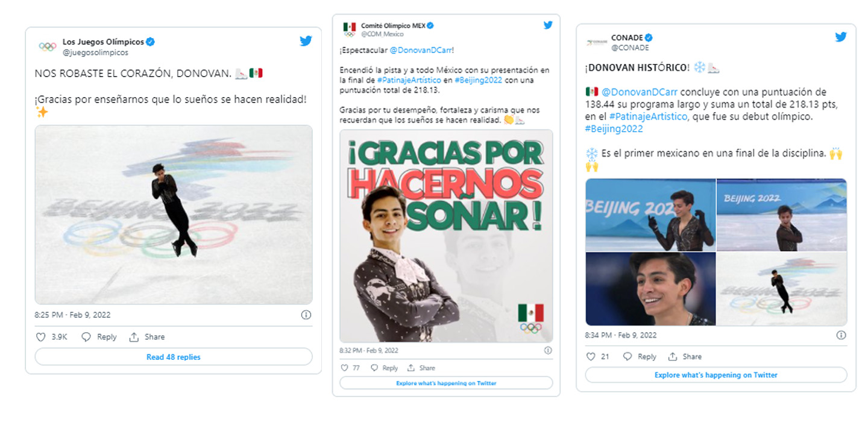
Task: Like the CONADE tweet with 21 likes
Action: click(591, 356)
